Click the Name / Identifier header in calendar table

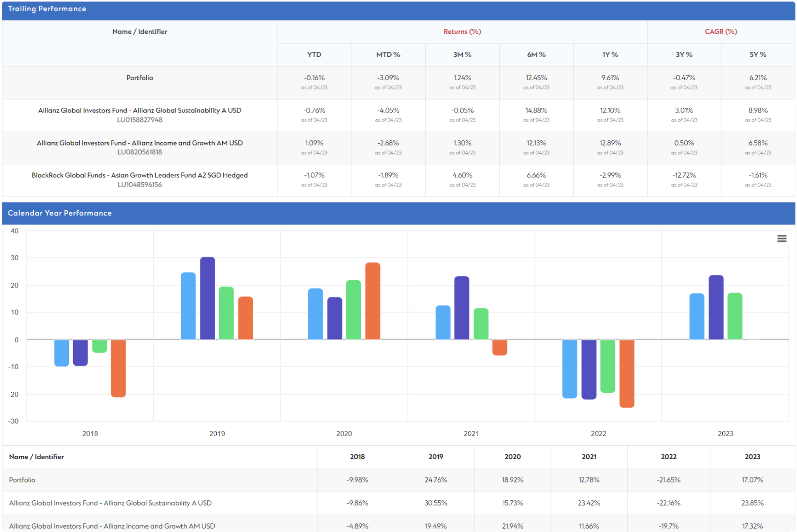[x=37, y=457]
